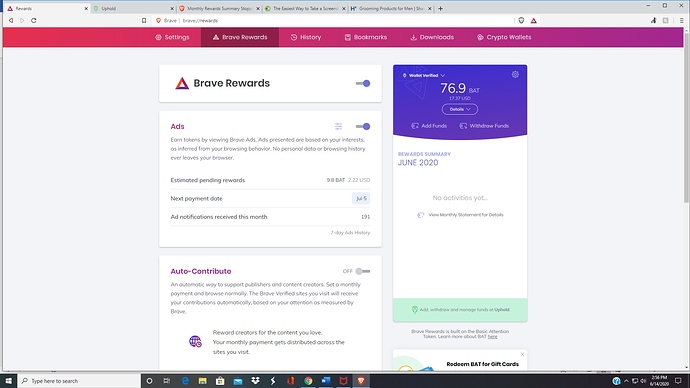
Task: Open Google Chrome from taskbar
Action: click(x=308, y=381)
